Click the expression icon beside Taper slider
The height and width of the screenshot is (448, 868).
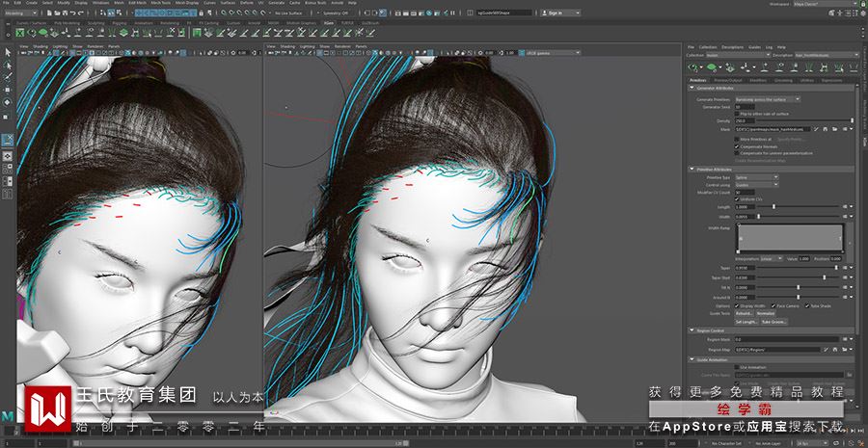pyautogui.click(x=845, y=268)
